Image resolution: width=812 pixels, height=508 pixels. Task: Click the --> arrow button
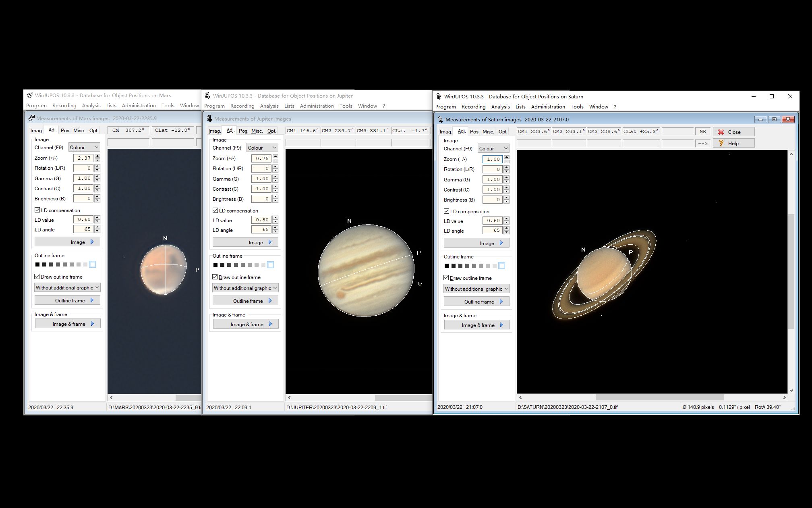pos(702,143)
